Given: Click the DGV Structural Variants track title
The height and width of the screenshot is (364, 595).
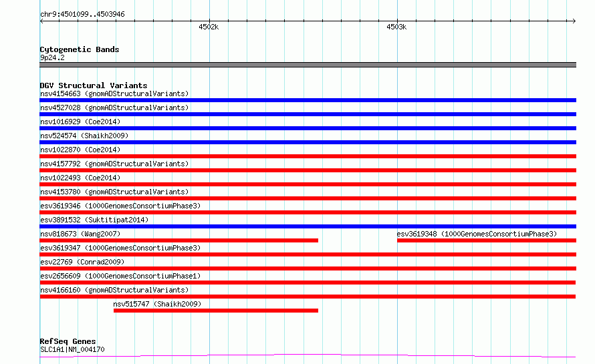Looking at the screenshot, I should coord(94,85).
